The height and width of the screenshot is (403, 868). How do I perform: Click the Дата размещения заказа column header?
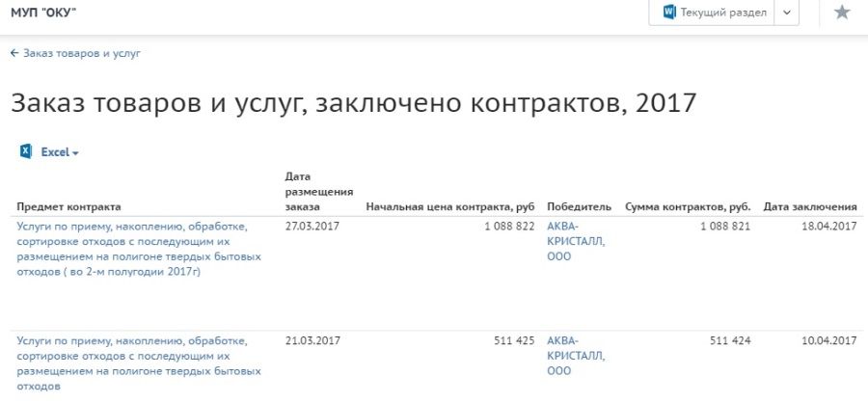317,192
